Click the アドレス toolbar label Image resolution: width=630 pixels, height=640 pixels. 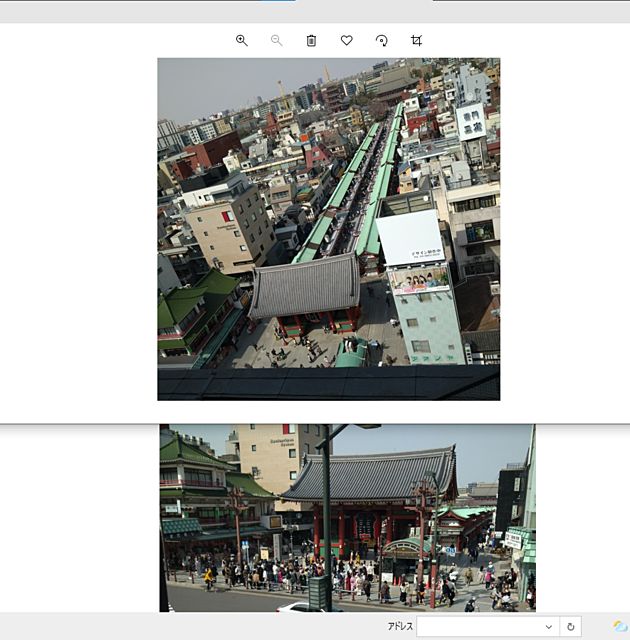[x=400, y=627]
